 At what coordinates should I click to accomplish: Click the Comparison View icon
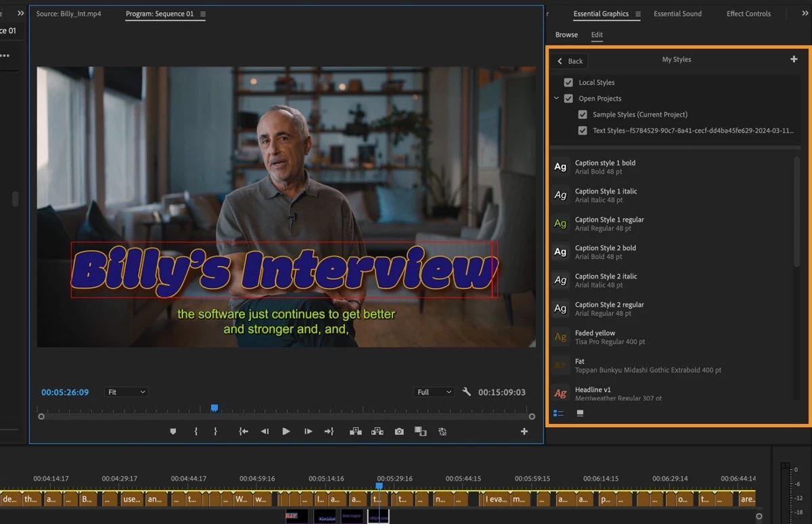(420, 431)
